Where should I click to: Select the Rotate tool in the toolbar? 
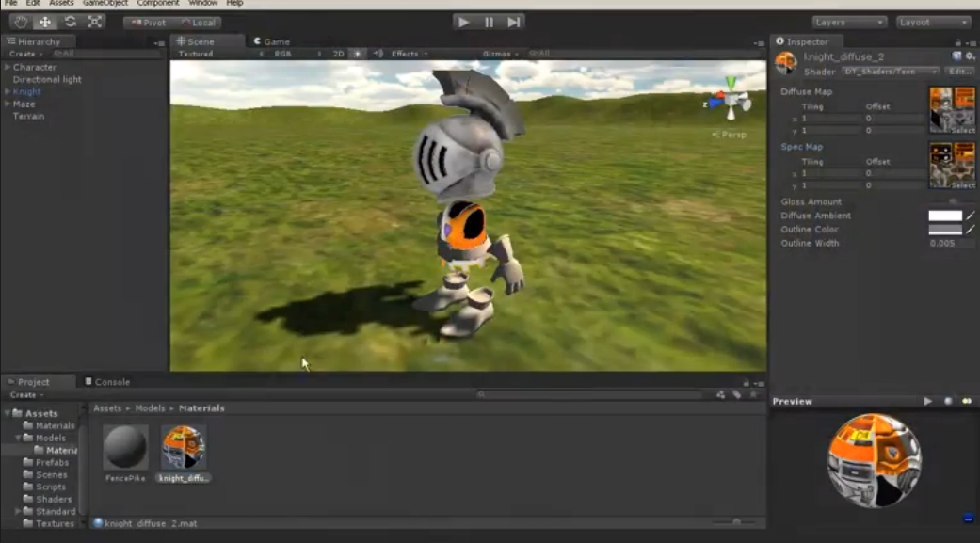pyautogui.click(x=70, y=22)
